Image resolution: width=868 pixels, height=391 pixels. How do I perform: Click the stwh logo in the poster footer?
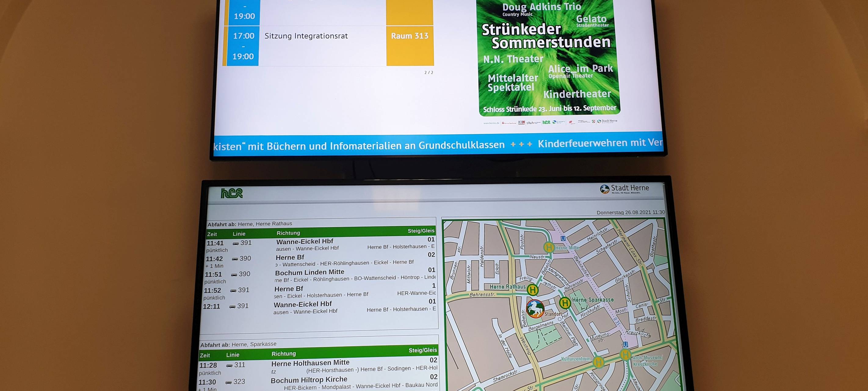tap(532, 123)
